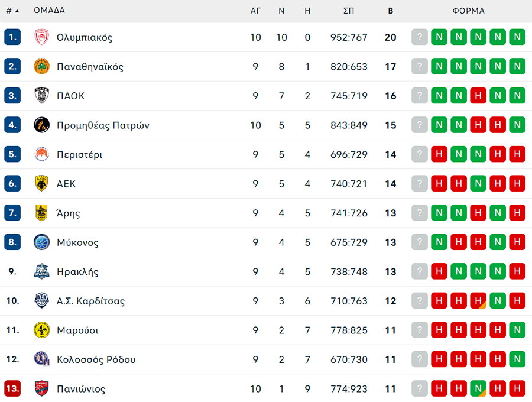Click the sort arrow on the # column
532x402 pixels.
pos(17,10)
